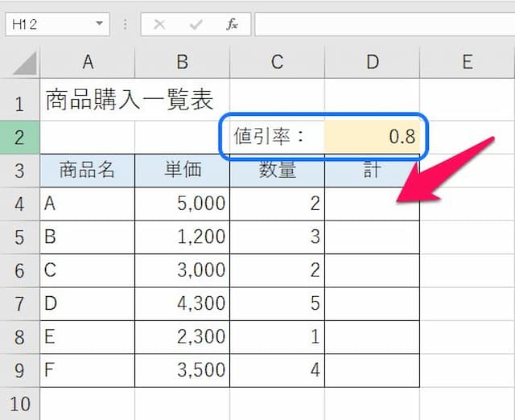Click the unit price cell 4,300
The image size is (515, 420).
[x=183, y=304]
